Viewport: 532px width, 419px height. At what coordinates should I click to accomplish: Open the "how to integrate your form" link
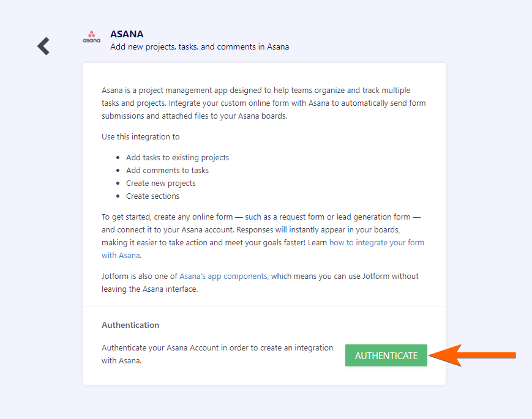point(377,243)
